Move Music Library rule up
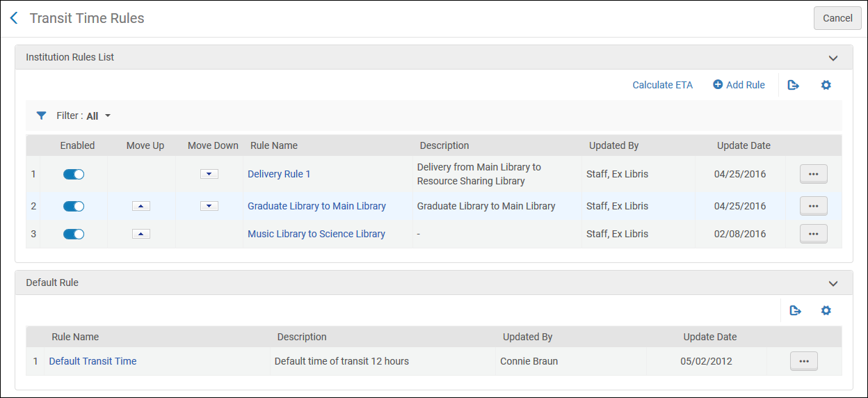This screenshot has height=398, width=868. [x=141, y=234]
